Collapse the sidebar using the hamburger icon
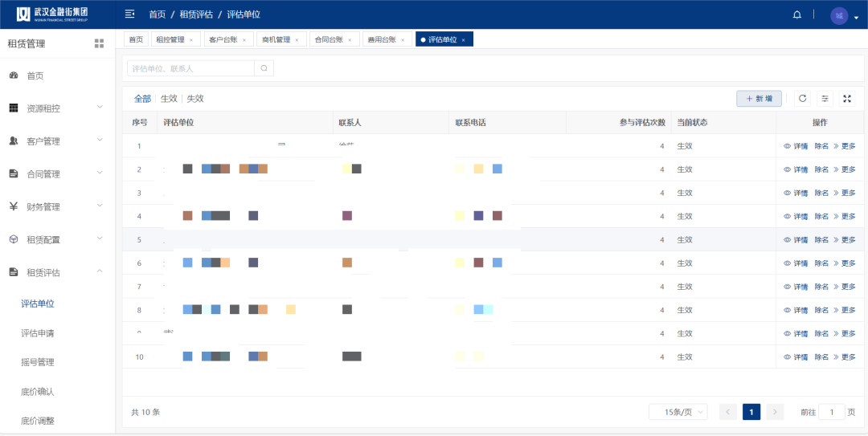This screenshot has height=436, width=868. coord(130,14)
